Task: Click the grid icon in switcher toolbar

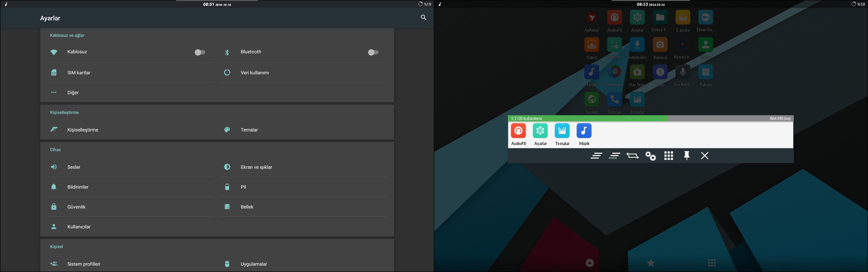Action: tap(669, 156)
